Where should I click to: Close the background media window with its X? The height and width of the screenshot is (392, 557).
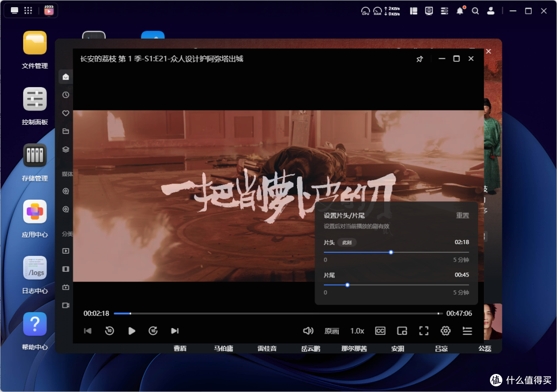click(489, 52)
